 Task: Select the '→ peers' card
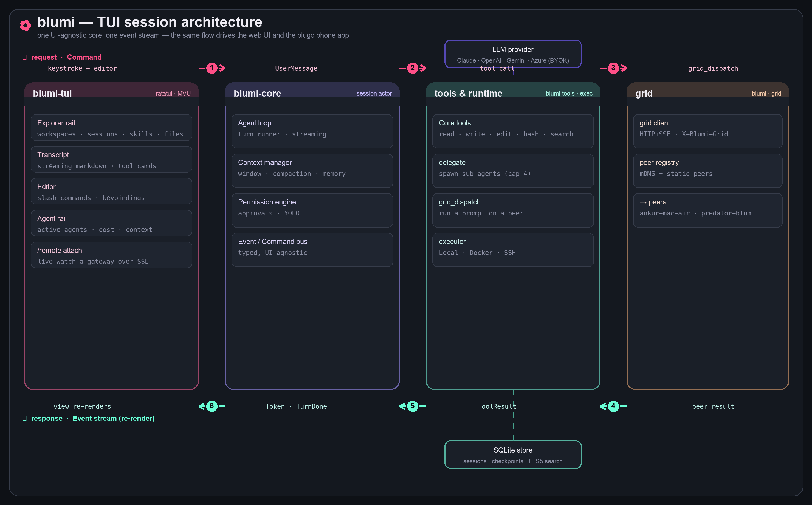[x=707, y=211]
